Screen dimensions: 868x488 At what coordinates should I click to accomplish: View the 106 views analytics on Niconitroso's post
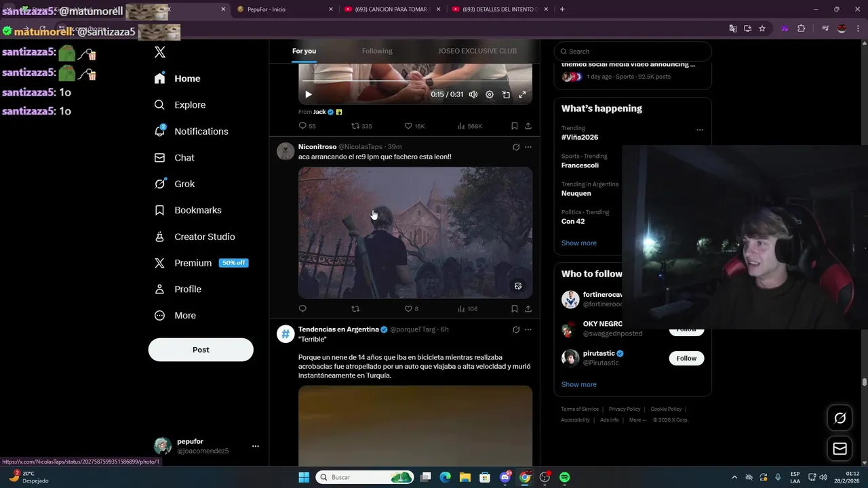(x=468, y=309)
